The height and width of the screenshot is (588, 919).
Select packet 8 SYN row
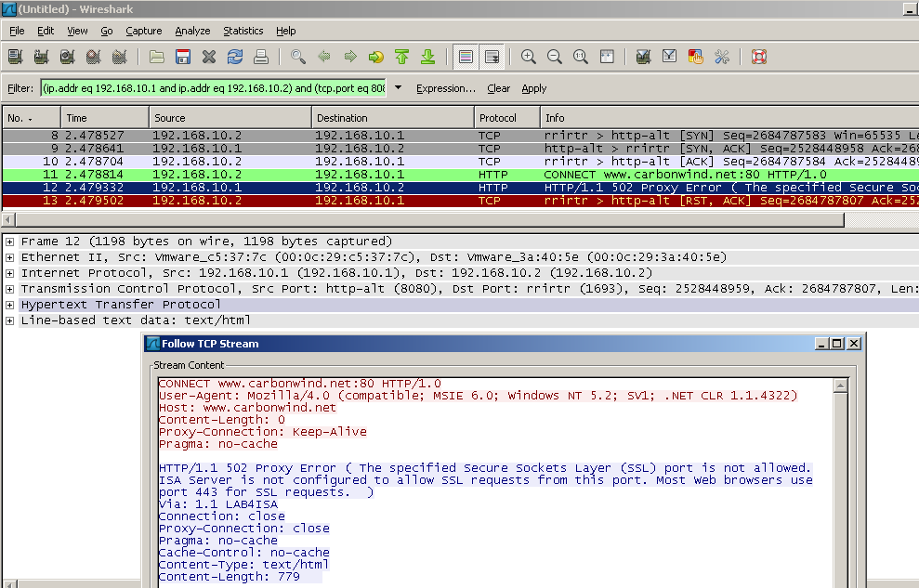(461, 136)
